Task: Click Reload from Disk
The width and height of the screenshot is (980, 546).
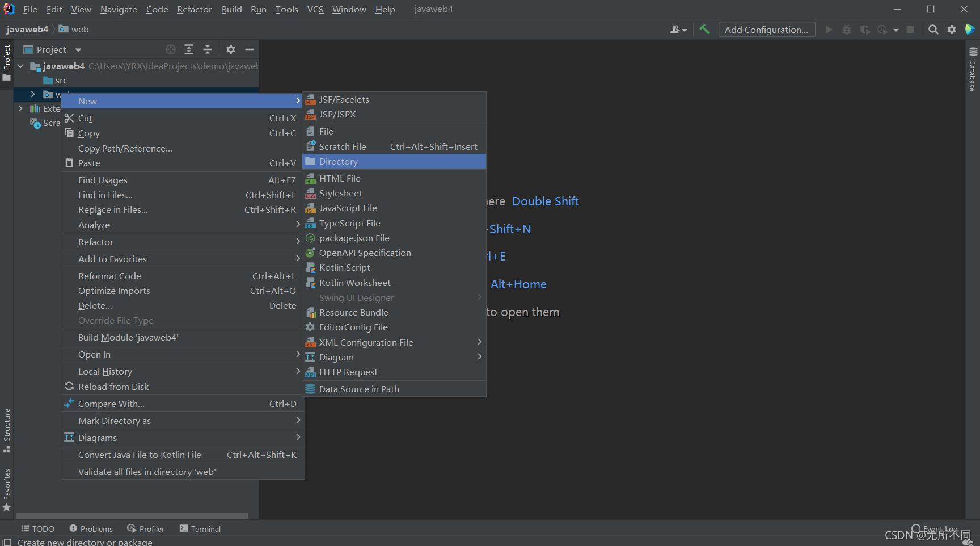Action: point(183,387)
